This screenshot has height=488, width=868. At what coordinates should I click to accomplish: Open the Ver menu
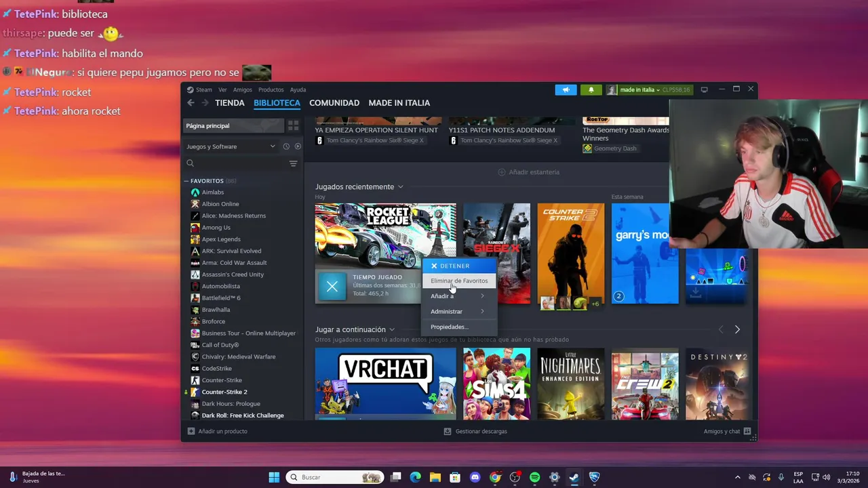click(222, 89)
